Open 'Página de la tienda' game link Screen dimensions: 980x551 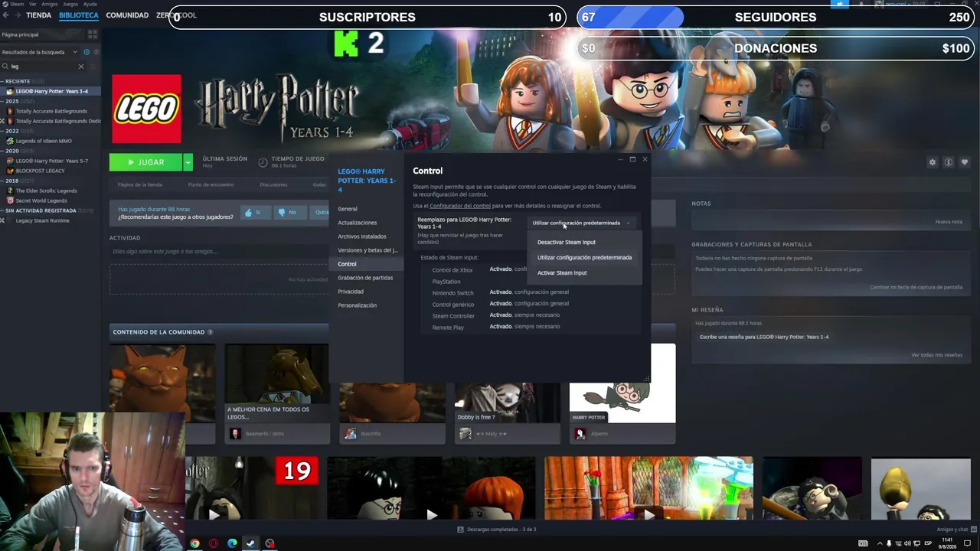pos(140,184)
